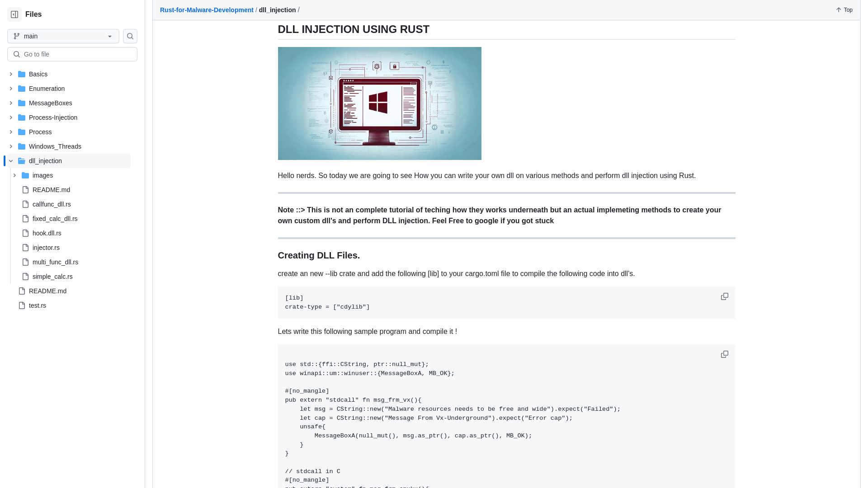Expand the Process-Injection folder chevron
Image resolution: width=868 pixels, height=488 pixels.
pyautogui.click(x=11, y=117)
